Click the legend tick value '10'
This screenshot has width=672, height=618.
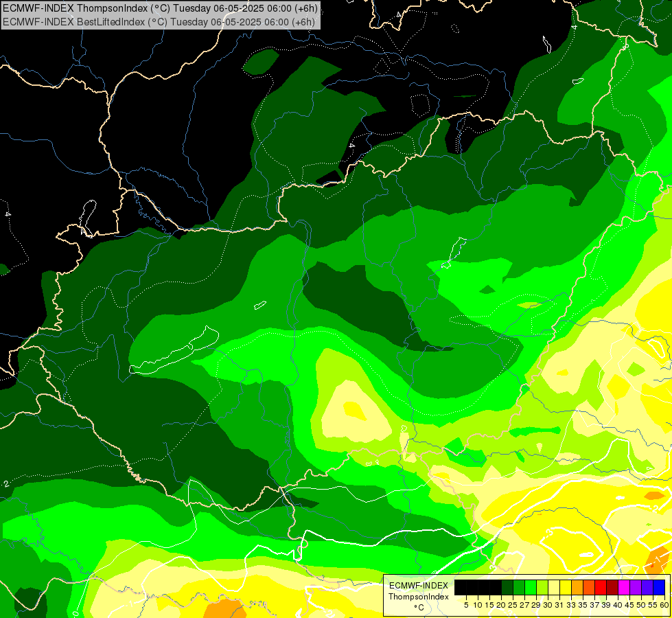point(478,605)
